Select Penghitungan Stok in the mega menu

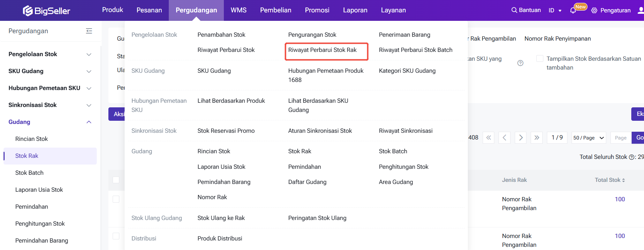[x=404, y=167]
